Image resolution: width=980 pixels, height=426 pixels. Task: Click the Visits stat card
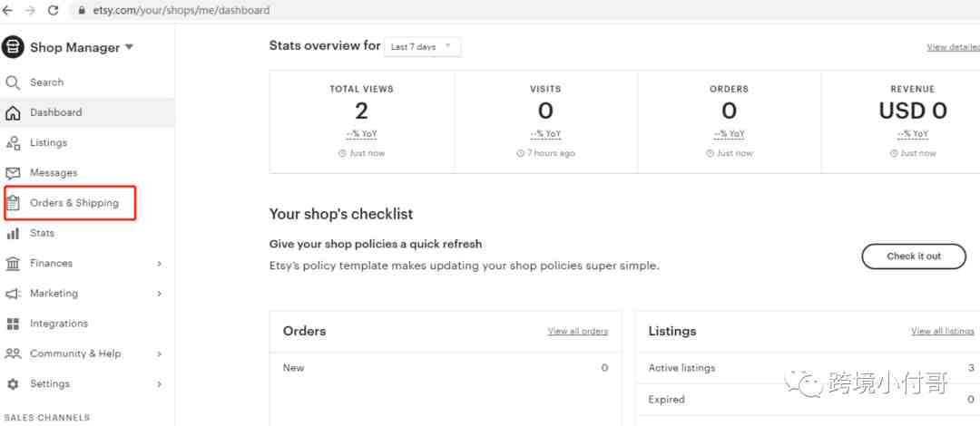(545, 121)
